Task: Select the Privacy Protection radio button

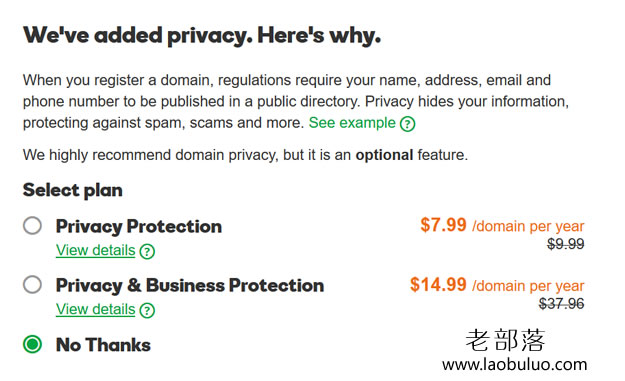Action: pos(32,226)
